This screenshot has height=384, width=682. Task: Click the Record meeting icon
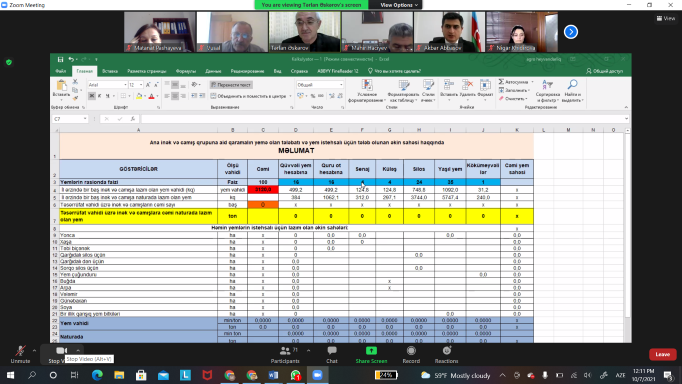411,354
